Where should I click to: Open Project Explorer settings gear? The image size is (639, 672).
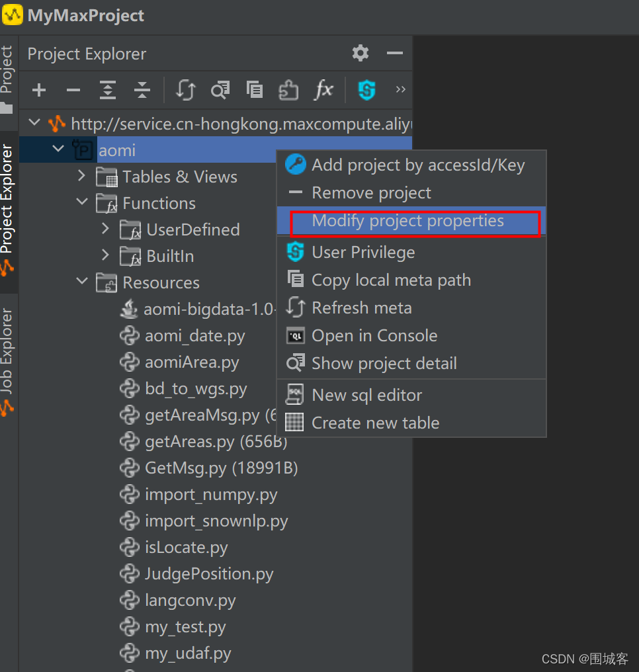click(361, 53)
